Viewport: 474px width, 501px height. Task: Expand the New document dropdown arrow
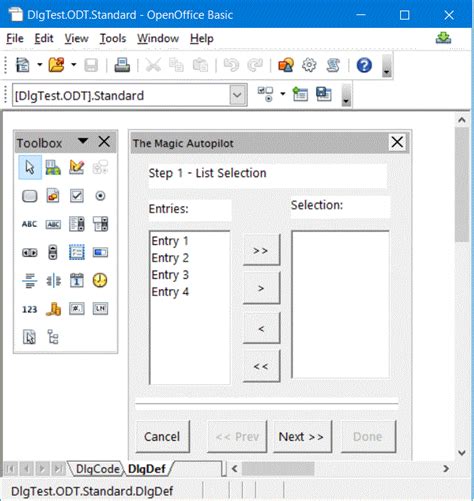(x=40, y=65)
